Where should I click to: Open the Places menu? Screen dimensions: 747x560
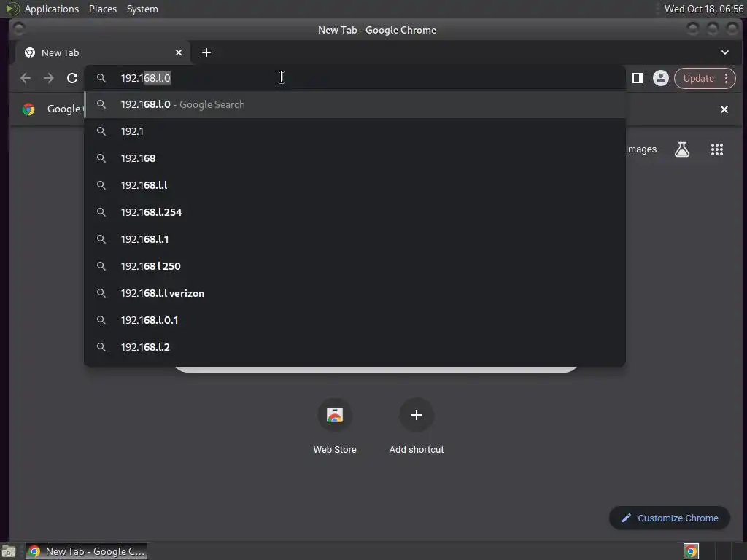102,9
